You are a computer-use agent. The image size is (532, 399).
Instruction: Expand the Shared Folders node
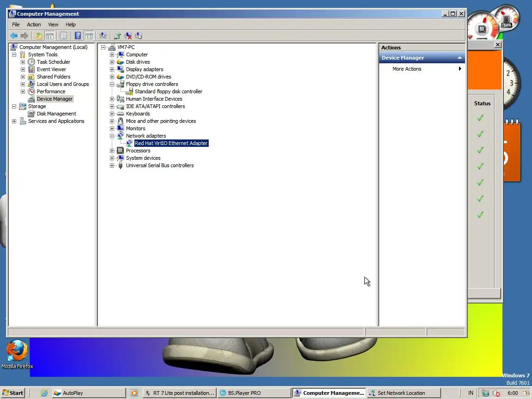point(23,77)
